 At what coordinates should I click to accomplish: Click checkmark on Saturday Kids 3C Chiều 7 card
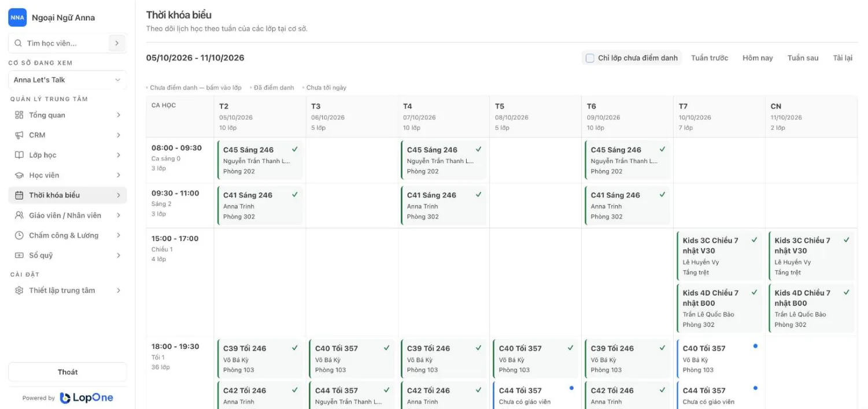click(755, 240)
